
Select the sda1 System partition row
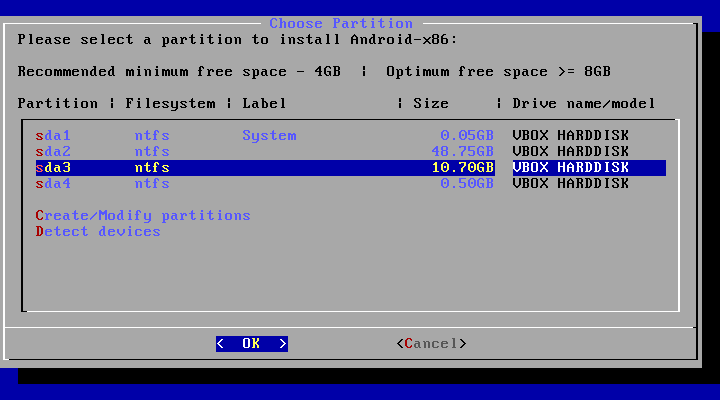click(x=350, y=135)
